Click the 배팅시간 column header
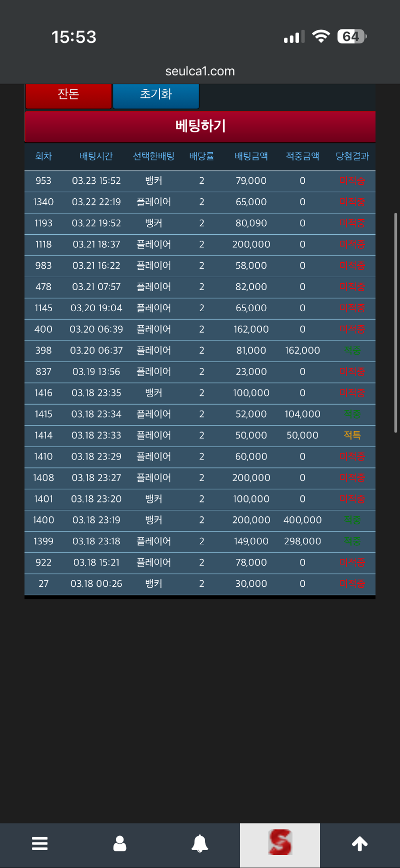 coord(96,156)
